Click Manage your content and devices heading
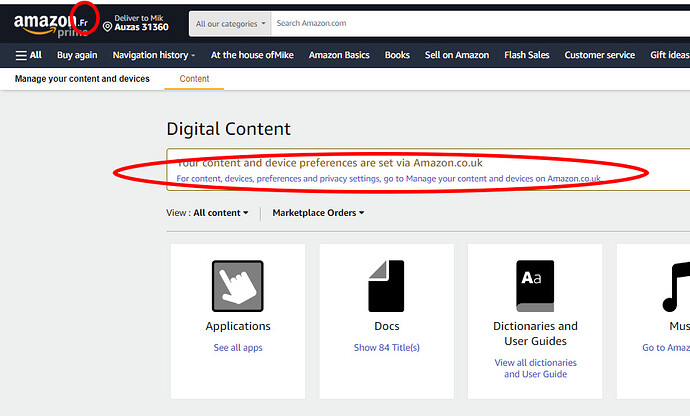This screenshot has height=416, width=690. coord(82,79)
